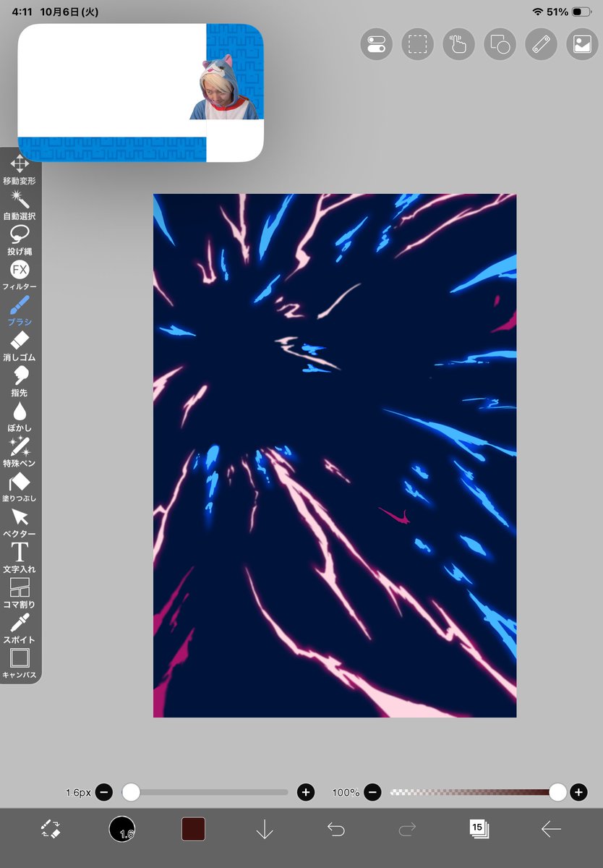Select the 移動変形 transform tool
The height and width of the screenshot is (868, 603).
point(20,169)
